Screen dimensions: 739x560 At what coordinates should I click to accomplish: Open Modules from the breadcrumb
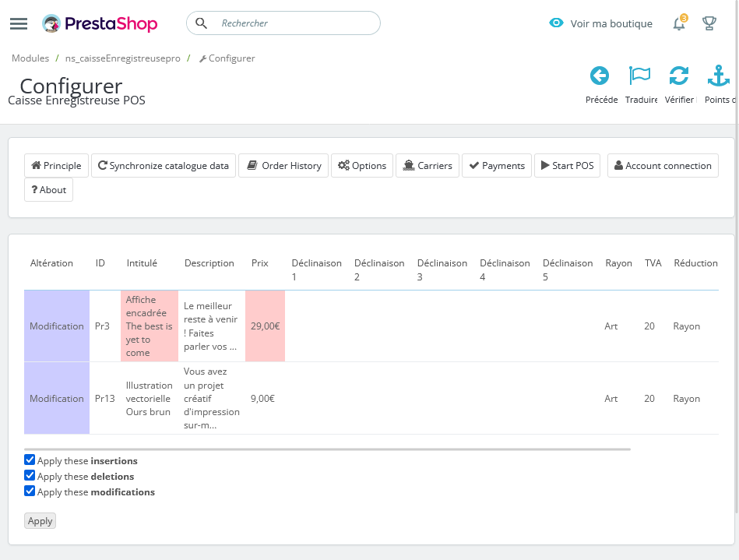[30, 58]
